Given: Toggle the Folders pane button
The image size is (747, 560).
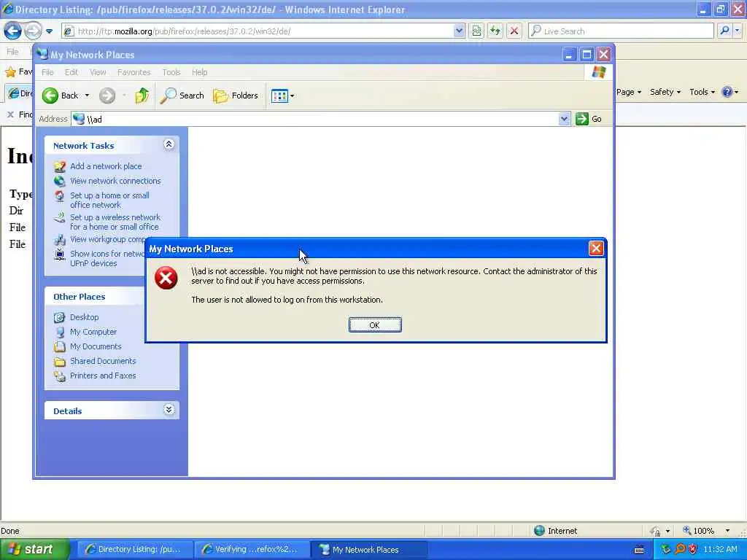Looking at the screenshot, I should [236, 96].
